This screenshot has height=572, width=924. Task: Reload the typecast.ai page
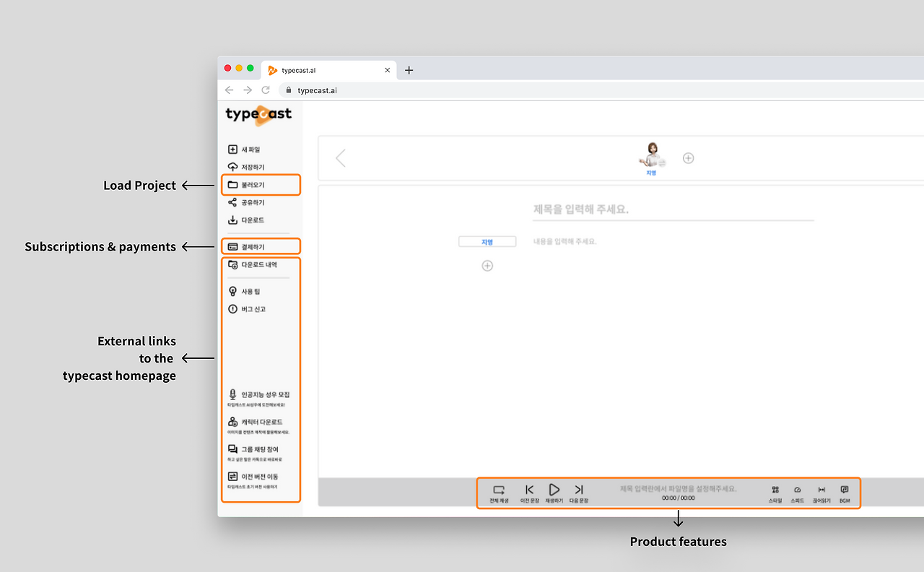point(266,90)
